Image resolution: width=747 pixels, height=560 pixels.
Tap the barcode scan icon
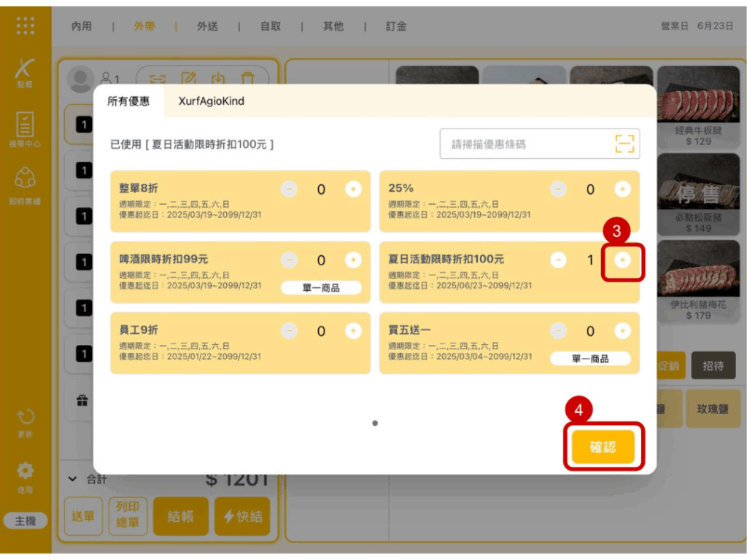tap(624, 144)
